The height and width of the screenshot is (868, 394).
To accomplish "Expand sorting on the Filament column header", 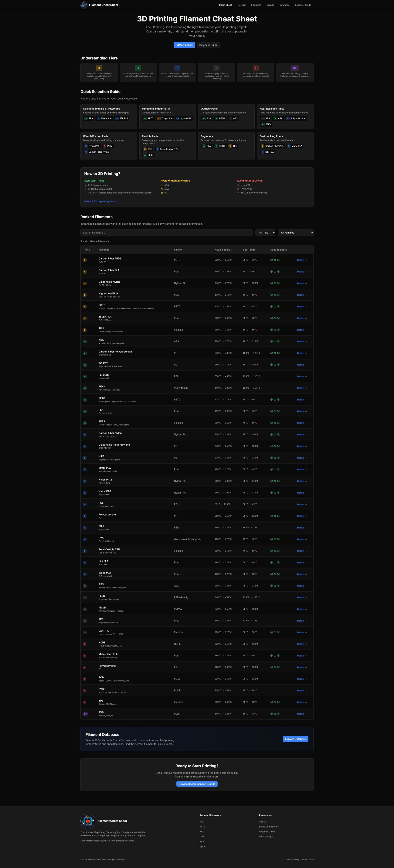I will 110,250.
